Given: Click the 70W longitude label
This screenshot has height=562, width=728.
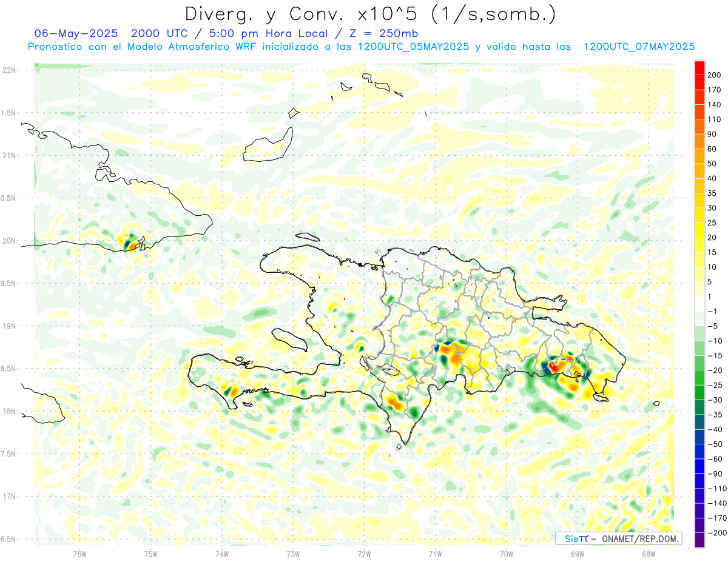Looking at the screenshot, I should point(507,554).
